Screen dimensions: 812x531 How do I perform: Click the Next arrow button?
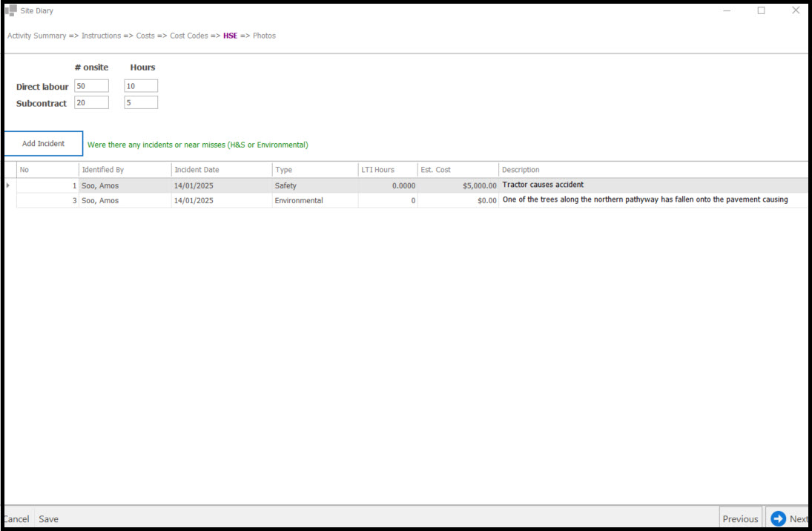click(x=788, y=518)
